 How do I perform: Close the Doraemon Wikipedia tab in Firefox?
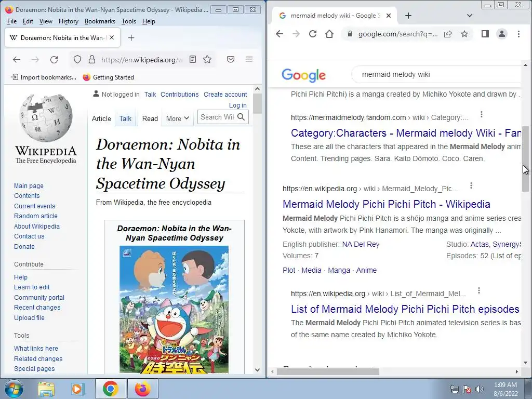point(112,37)
